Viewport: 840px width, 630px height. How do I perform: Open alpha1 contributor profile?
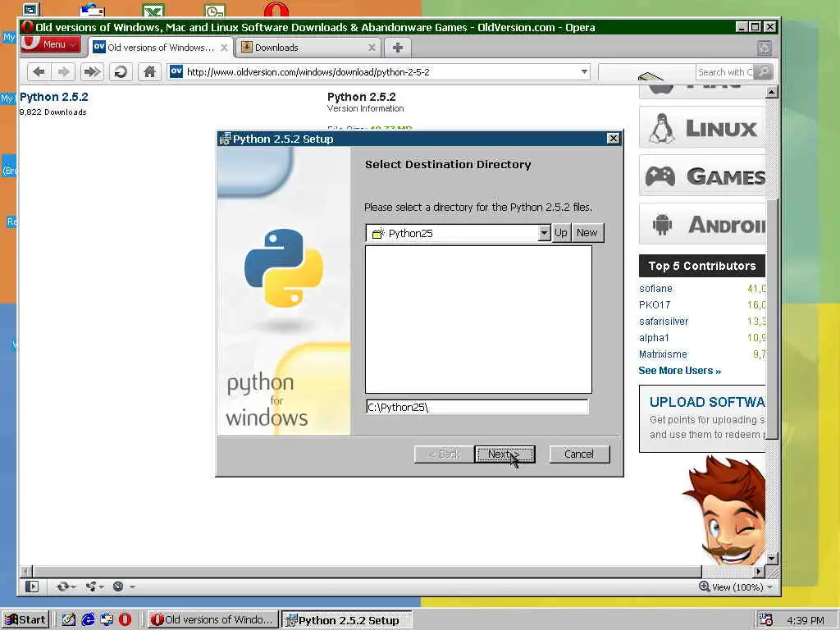pyautogui.click(x=654, y=337)
